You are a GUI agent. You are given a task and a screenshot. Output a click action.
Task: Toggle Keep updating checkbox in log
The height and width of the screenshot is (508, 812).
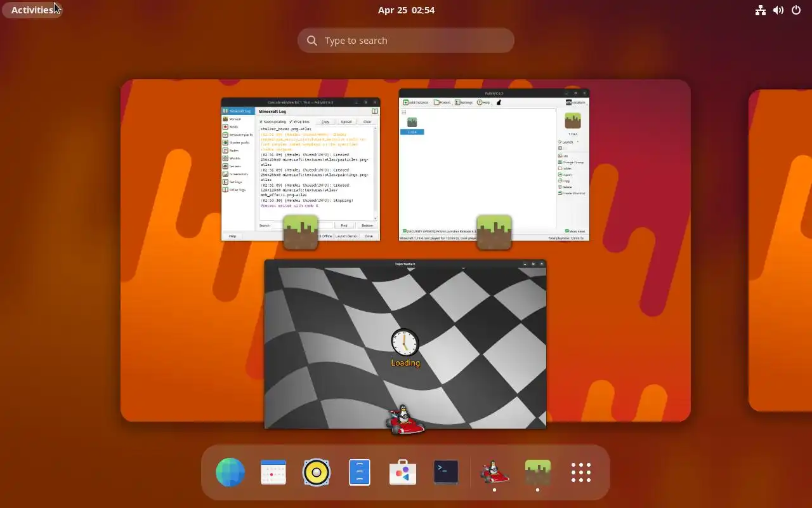273,121
